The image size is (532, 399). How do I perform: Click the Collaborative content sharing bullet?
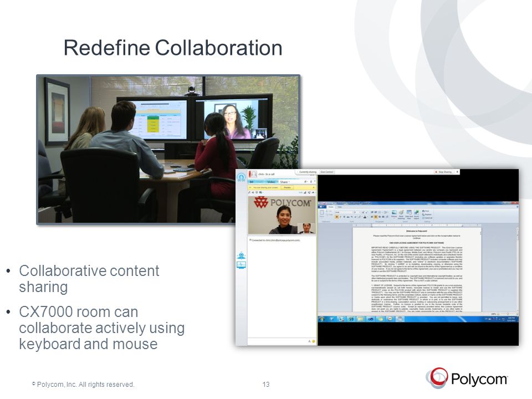coord(89,279)
